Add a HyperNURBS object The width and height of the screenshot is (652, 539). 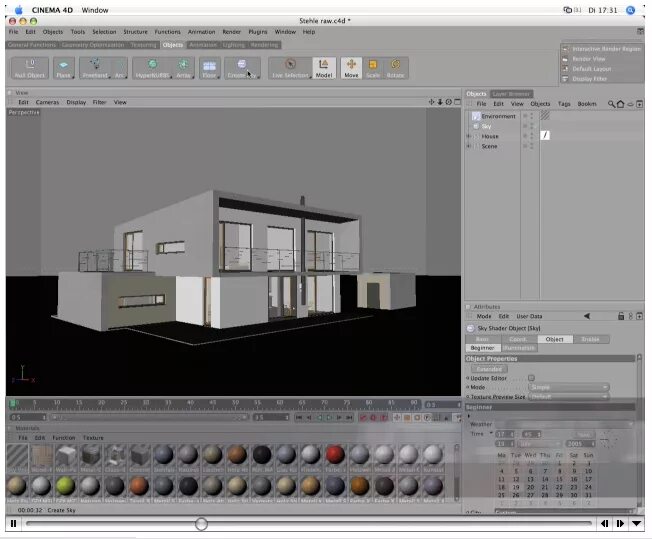pyautogui.click(x=153, y=68)
